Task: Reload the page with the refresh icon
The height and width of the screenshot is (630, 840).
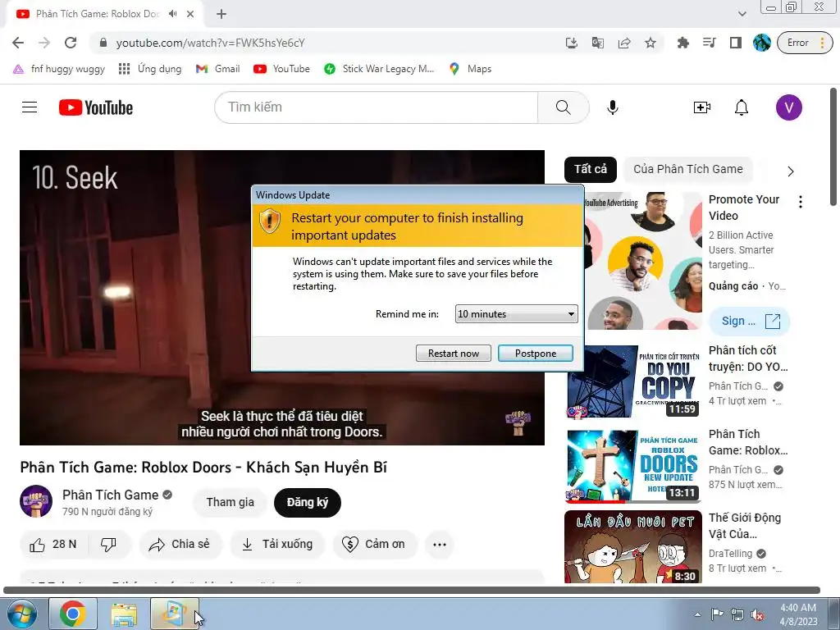Action: click(x=71, y=43)
